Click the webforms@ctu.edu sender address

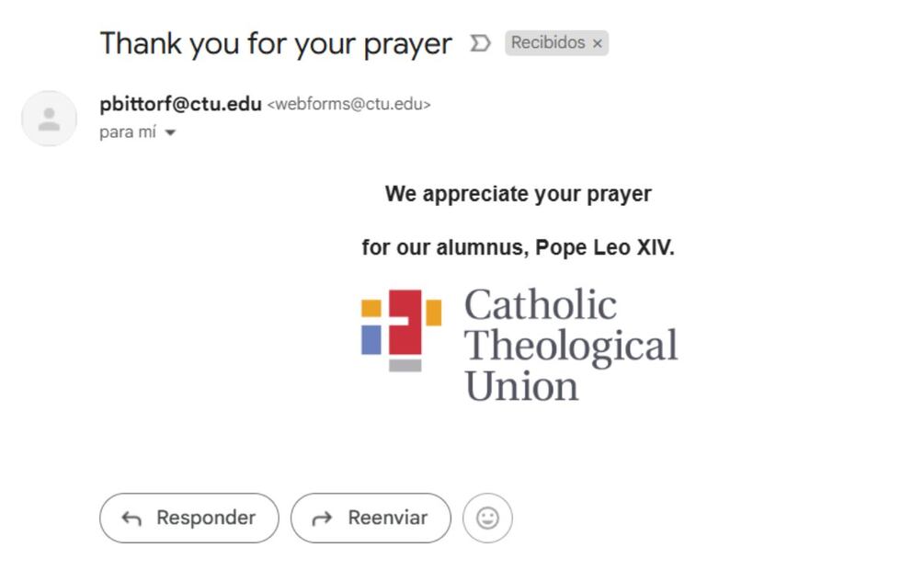(348, 104)
